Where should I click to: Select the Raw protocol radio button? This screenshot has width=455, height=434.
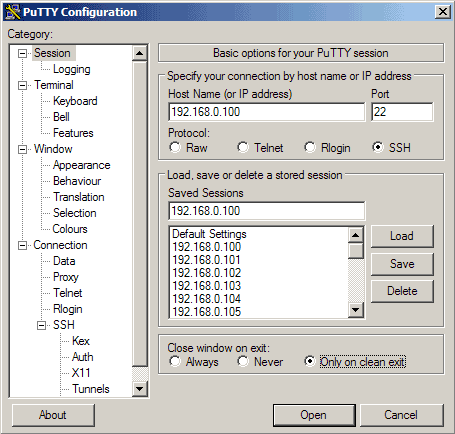(175, 147)
